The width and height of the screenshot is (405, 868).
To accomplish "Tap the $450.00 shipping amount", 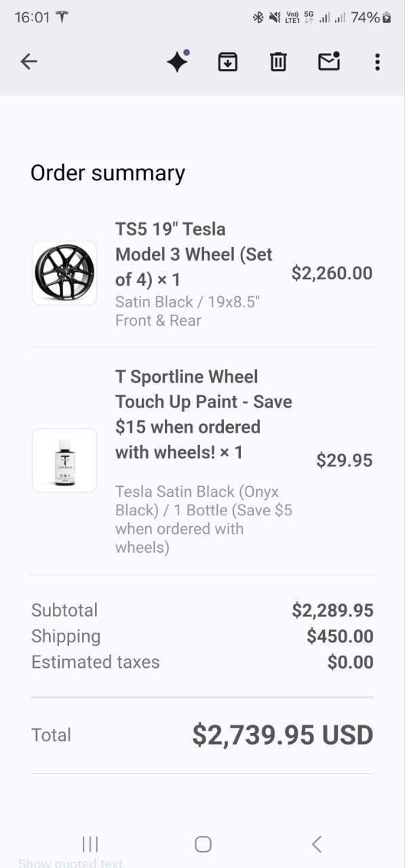I will click(x=340, y=636).
